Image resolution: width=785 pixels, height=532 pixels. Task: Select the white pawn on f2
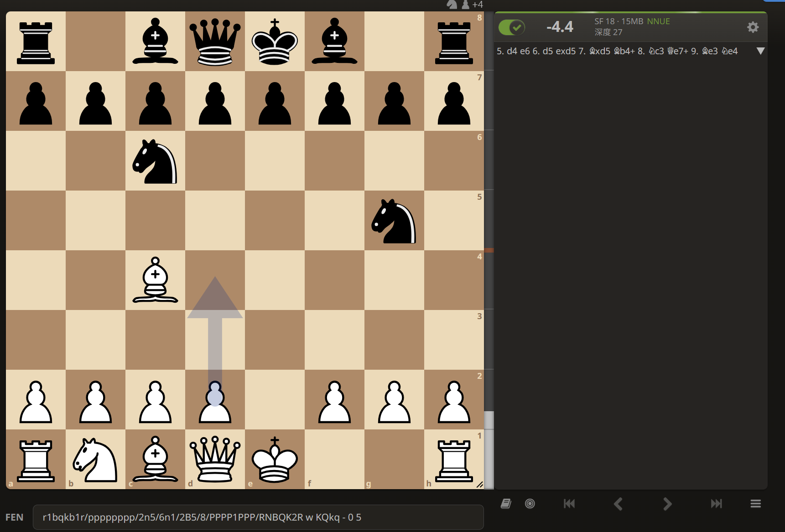(334, 400)
